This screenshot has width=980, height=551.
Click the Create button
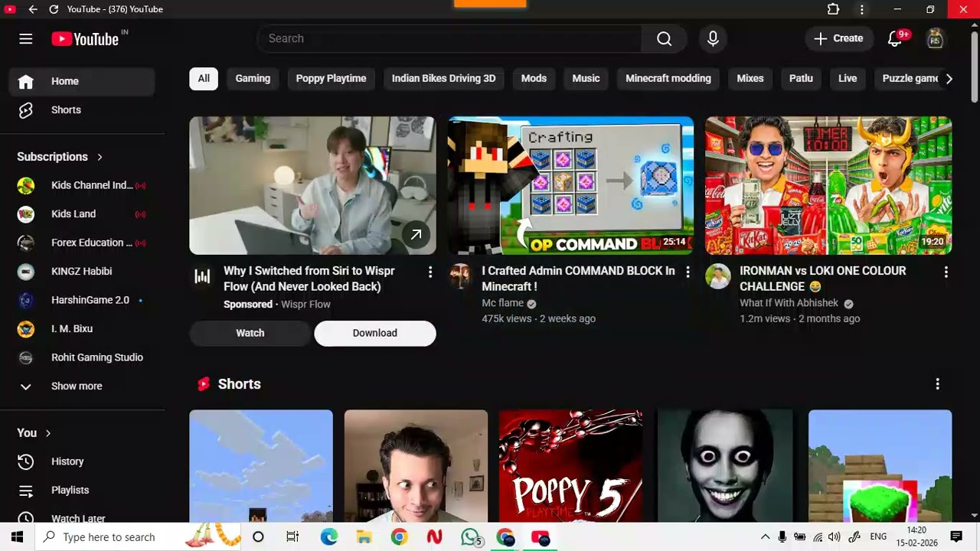click(839, 38)
